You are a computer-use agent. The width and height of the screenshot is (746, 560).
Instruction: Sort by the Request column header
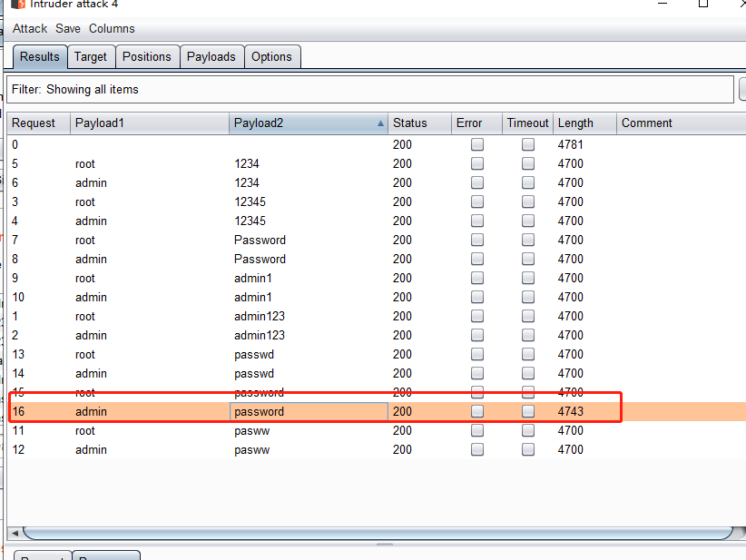[x=38, y=123]
